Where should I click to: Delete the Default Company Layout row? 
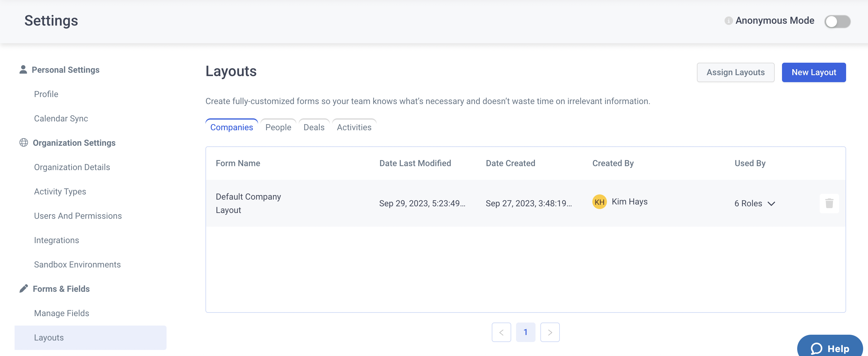pyautogui.click(x=829, y=203)
